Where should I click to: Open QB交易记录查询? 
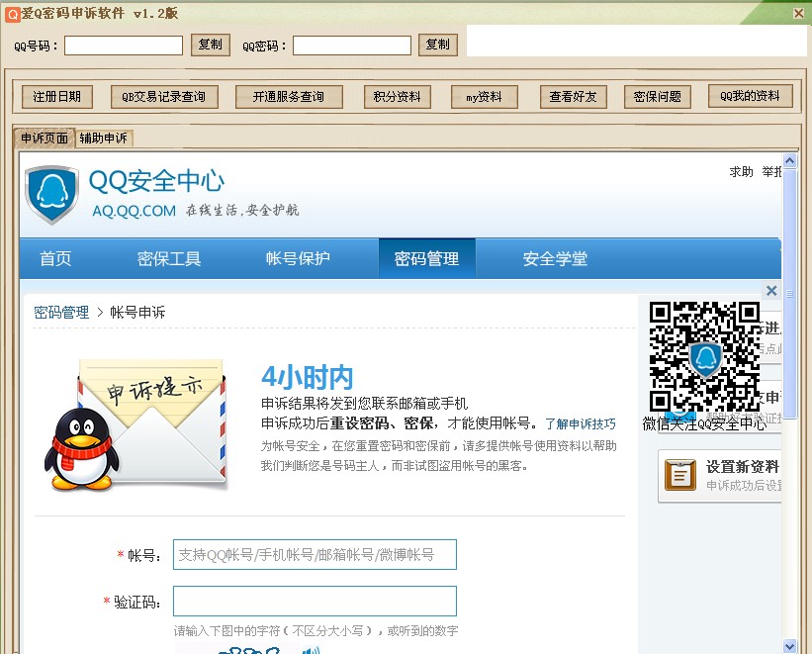(x=164, y=97)
